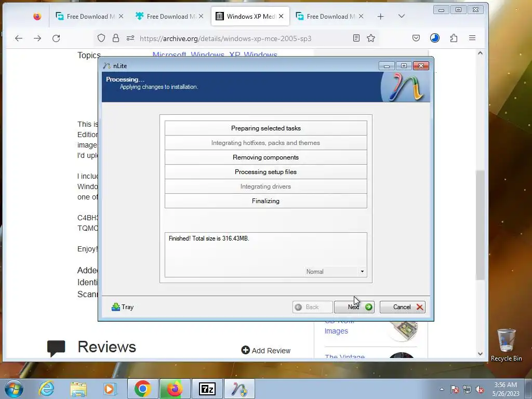Open Windows Explorer from the taskbar
The image size is (532, 399).
click(78, 389)
